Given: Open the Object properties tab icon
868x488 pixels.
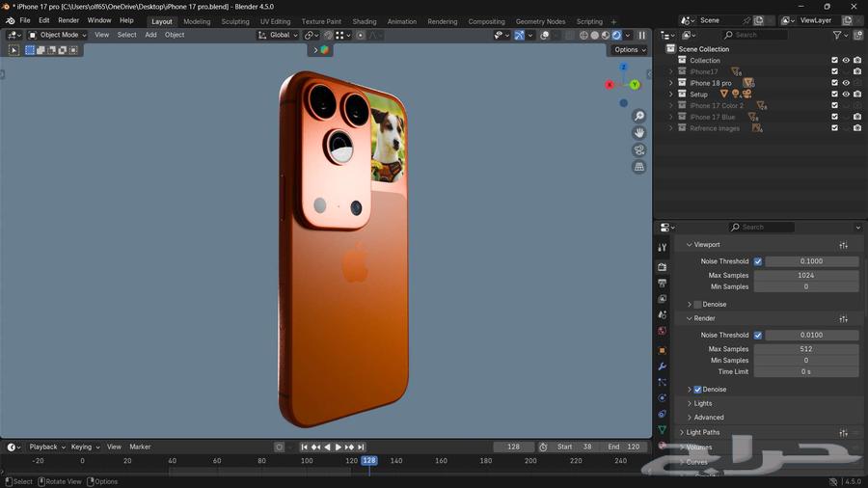Looking at the screenshot, I should click(662, 350).
